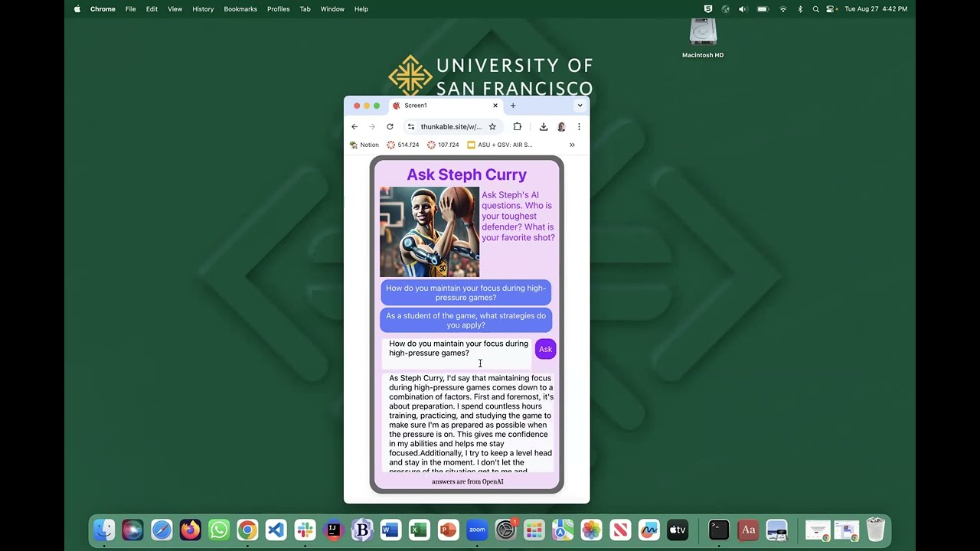
Task: Click the answer text area
Action: pyautogui.click(x=468, y=422)
